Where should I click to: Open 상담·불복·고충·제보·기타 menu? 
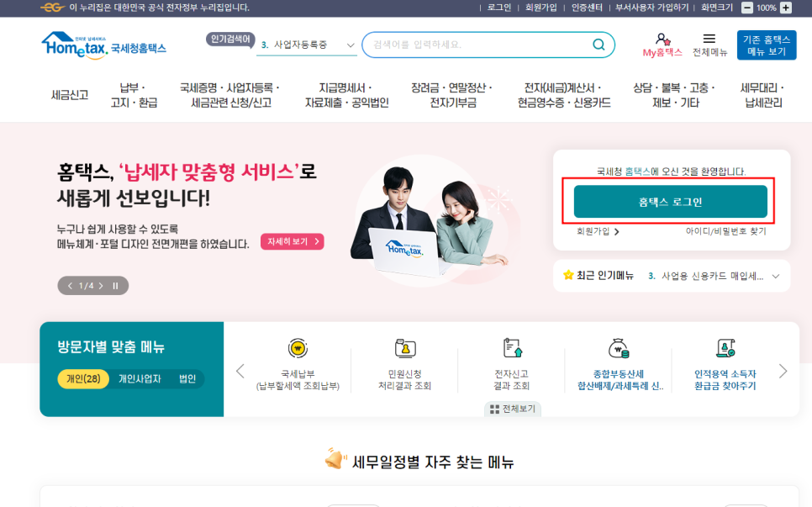tap(675, 95)
